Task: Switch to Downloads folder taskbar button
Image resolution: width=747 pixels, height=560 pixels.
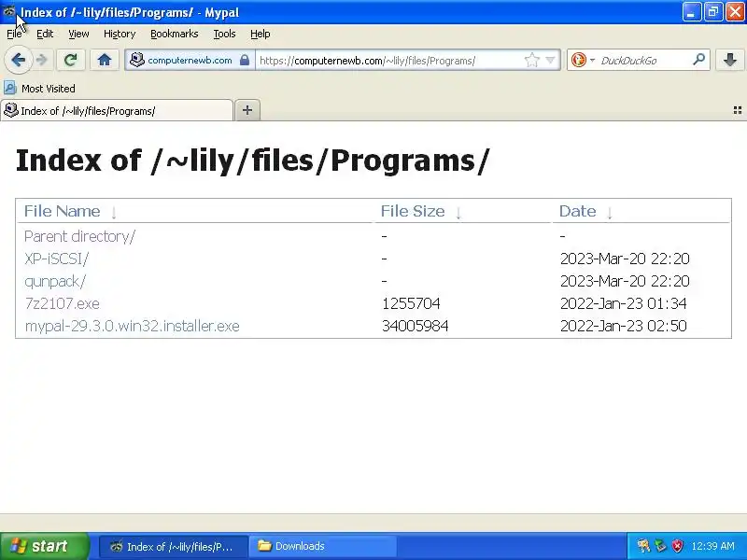Action: pyautogui.click(x=323, y=546)
